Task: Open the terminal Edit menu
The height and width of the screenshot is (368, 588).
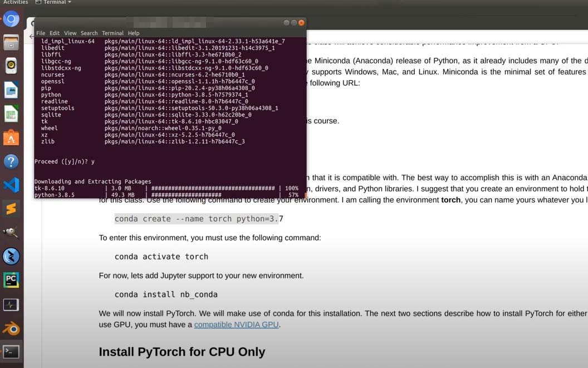Action: (x=55, y=33)
